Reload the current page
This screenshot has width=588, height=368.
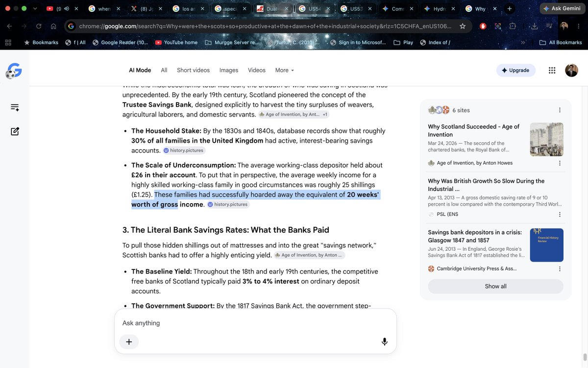pos(39,26)
